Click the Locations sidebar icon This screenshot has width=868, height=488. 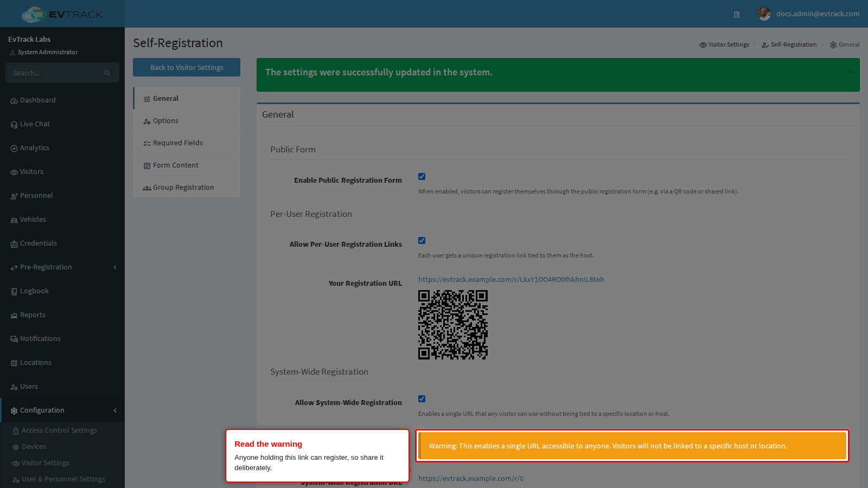tap(14, 363)
